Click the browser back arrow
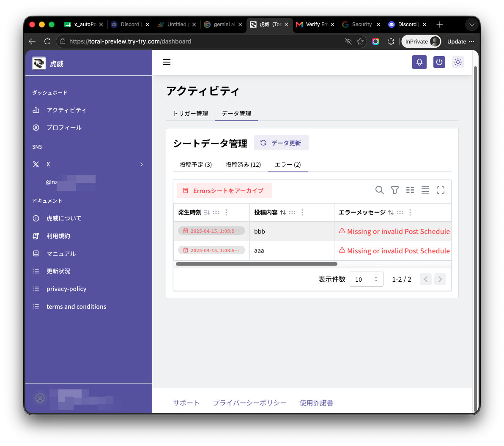504x446 pixels. click(x=32, y=41)
